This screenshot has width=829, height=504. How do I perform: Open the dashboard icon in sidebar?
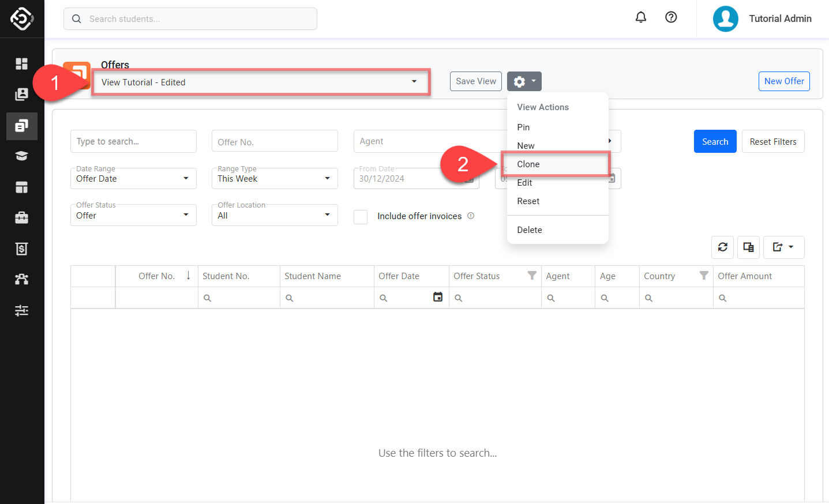coord(21,63)
